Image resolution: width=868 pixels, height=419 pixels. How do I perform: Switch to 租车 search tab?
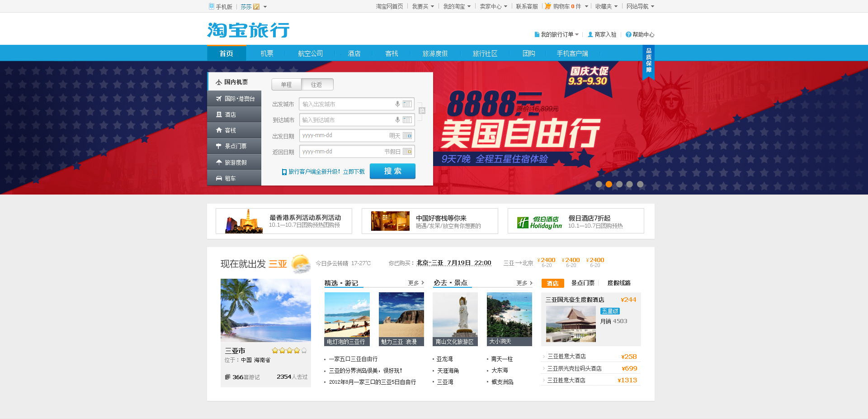(x=234, y=178)
